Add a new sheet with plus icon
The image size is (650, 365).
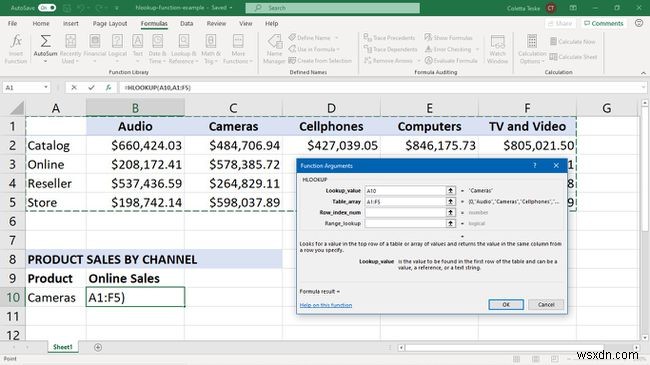tap(98, 347)
